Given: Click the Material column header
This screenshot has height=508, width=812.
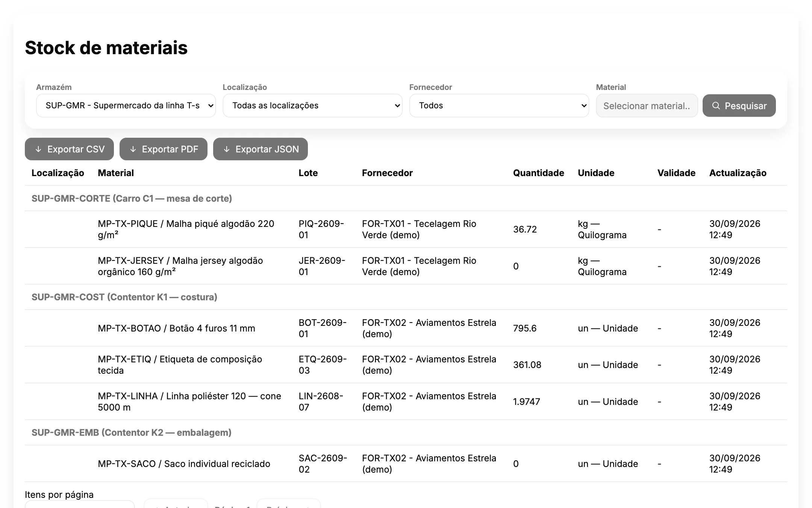Looking at the screenshot, I should click(x=116, y=173).
